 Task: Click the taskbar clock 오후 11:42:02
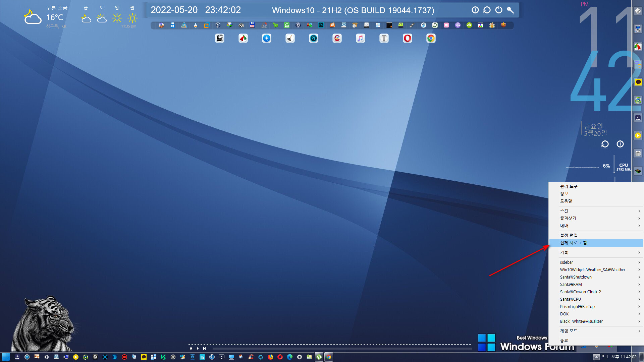[624, 357]
